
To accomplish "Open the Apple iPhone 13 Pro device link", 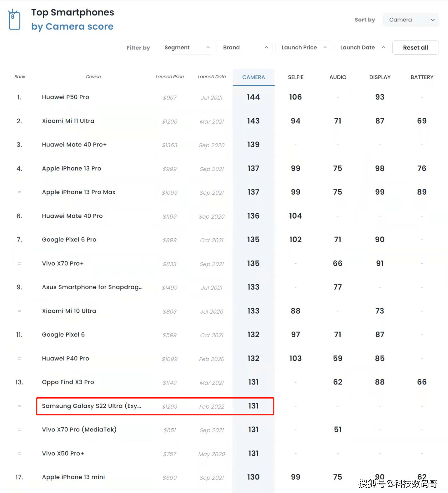I will pyautogui.click(x=72, y=169).
